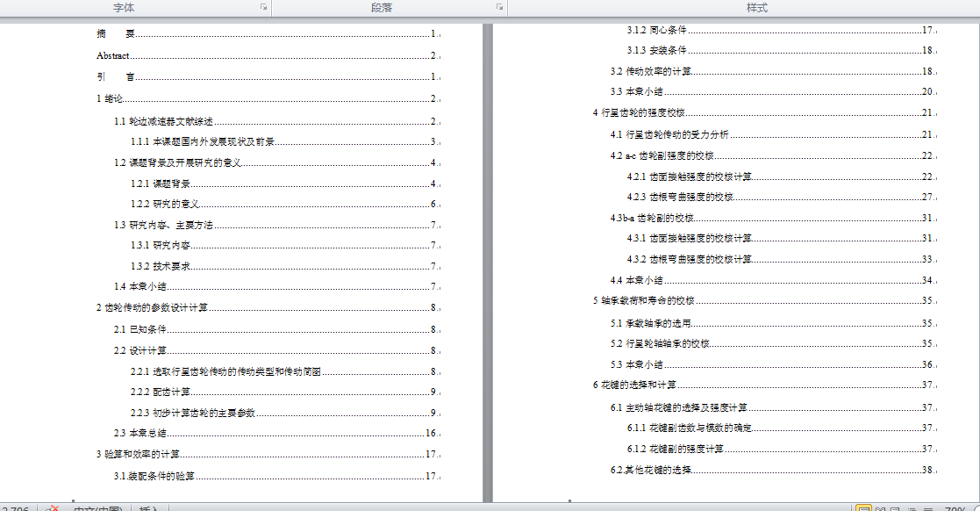This screenshot has width=980, height=511.
Task: Select entry 3.2 传动效率的计算
Action: pyautogui.click(x=774, y=71)
